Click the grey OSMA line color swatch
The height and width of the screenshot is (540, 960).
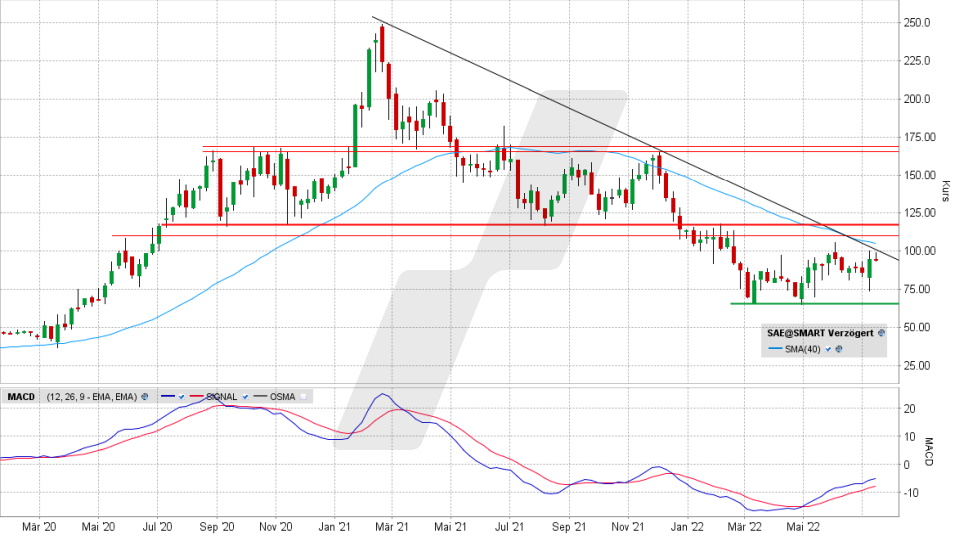click(260, 396)
